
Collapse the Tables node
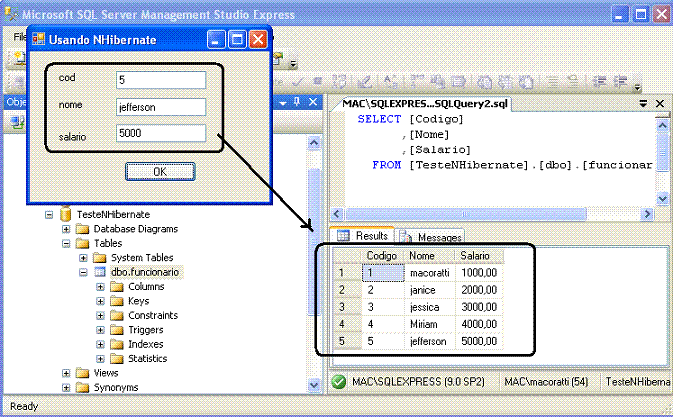point(66,243)
